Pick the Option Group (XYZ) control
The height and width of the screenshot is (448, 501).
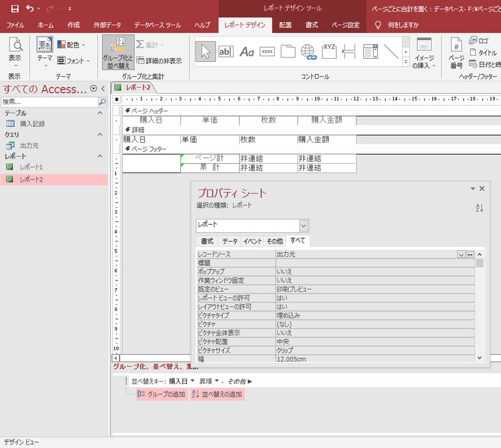pos(329,51)
